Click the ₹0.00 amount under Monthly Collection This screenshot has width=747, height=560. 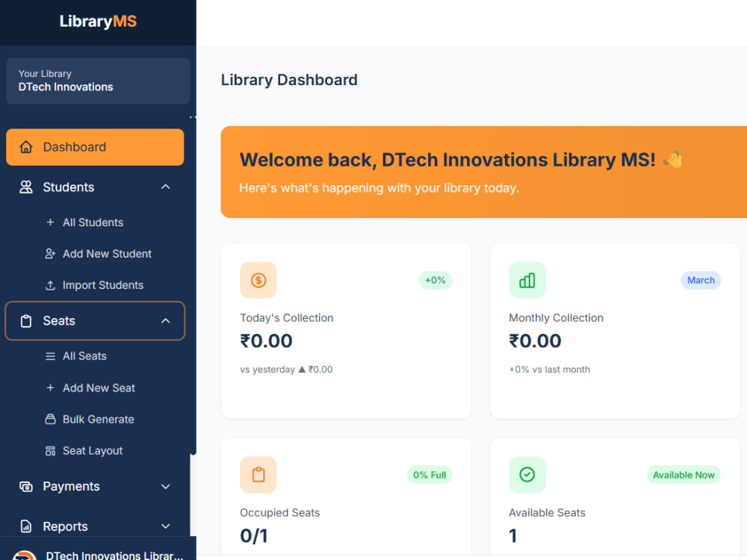pos(535,341)
